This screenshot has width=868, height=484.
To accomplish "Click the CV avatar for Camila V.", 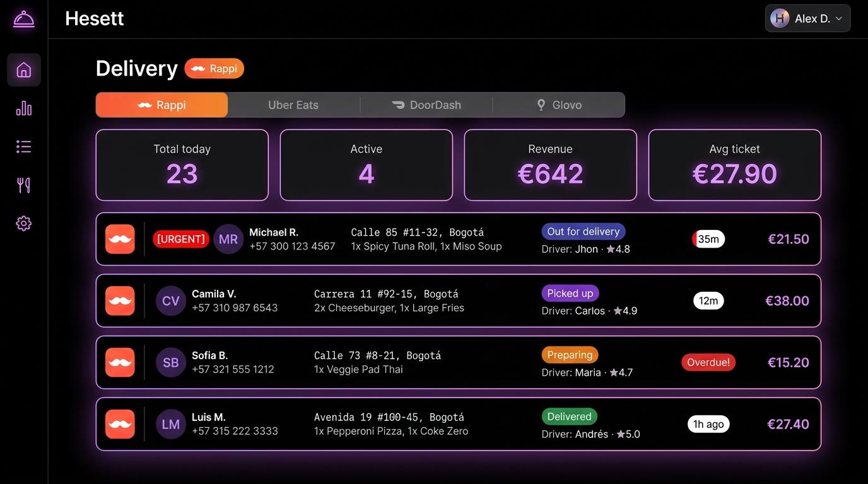I will point(171,301).
